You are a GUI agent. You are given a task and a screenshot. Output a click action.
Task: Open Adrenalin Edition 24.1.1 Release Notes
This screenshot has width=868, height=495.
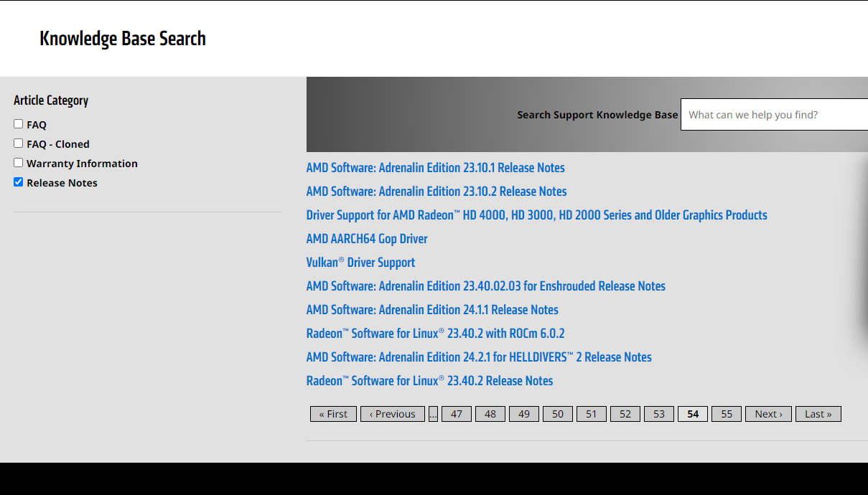tap(432, 310)
